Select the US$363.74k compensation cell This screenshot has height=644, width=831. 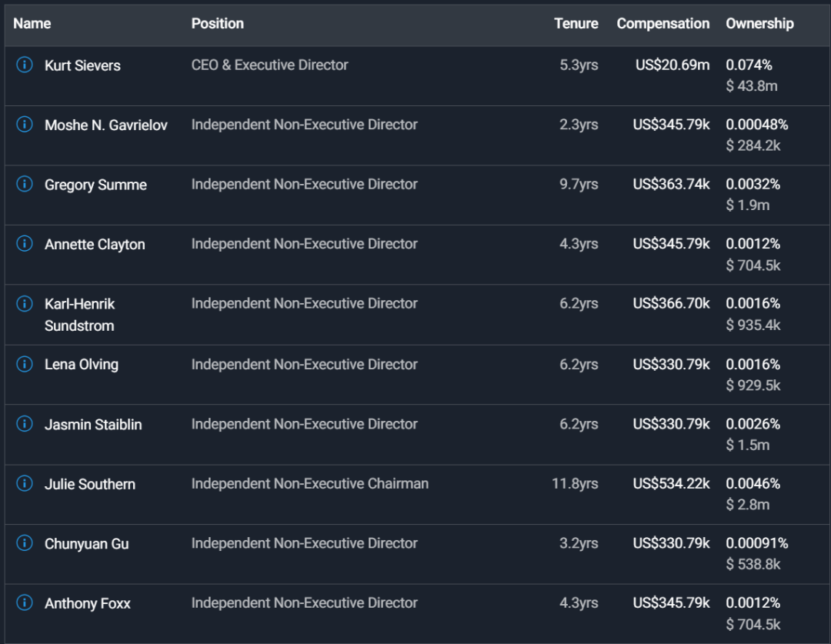coord(671,184)
